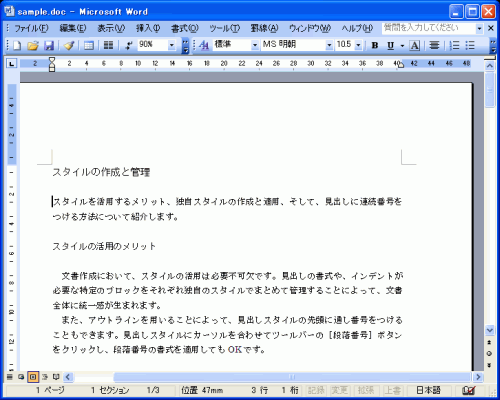Select the print layout view button

click(33, 377)
